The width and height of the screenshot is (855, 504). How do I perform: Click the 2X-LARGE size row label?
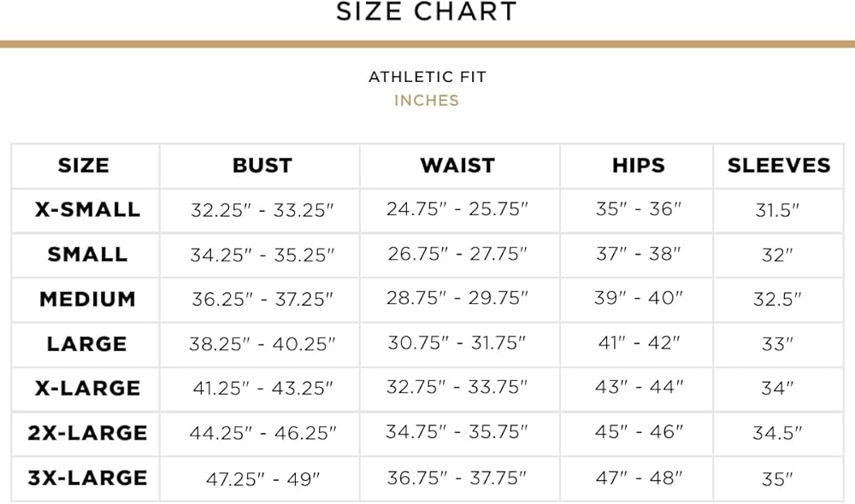[x=87, y=433]
